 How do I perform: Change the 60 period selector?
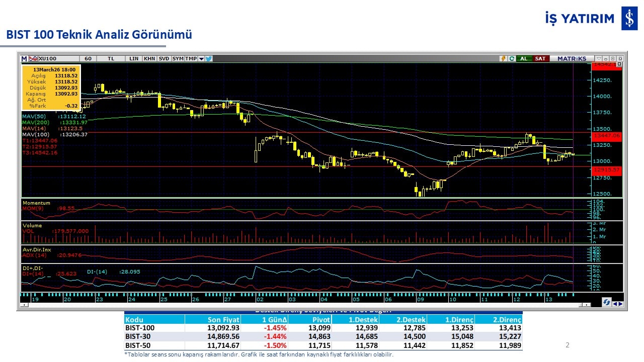[x=88, y=58]
